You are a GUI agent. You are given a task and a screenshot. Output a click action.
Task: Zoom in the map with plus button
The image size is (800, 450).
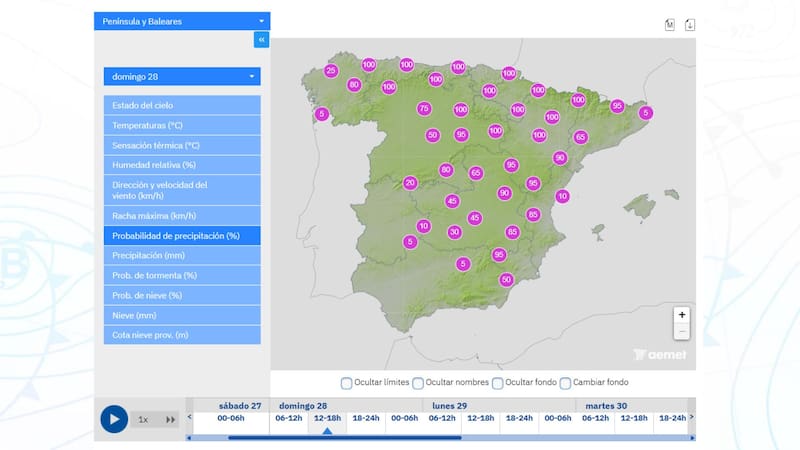pyautogui.click(x=682, y=315)
